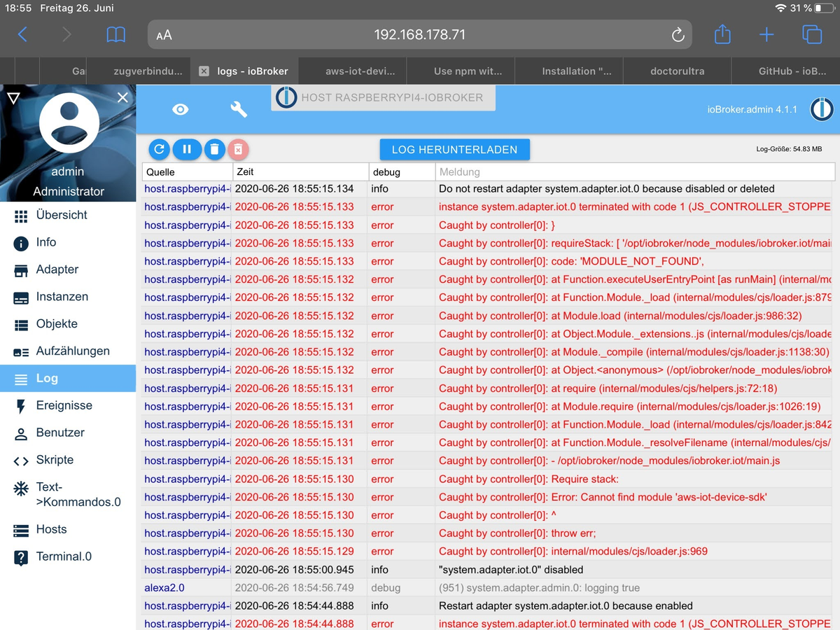Select Log in sidebar
The image size is (840, 630).
pyautogui.click(x=68, y=378)
